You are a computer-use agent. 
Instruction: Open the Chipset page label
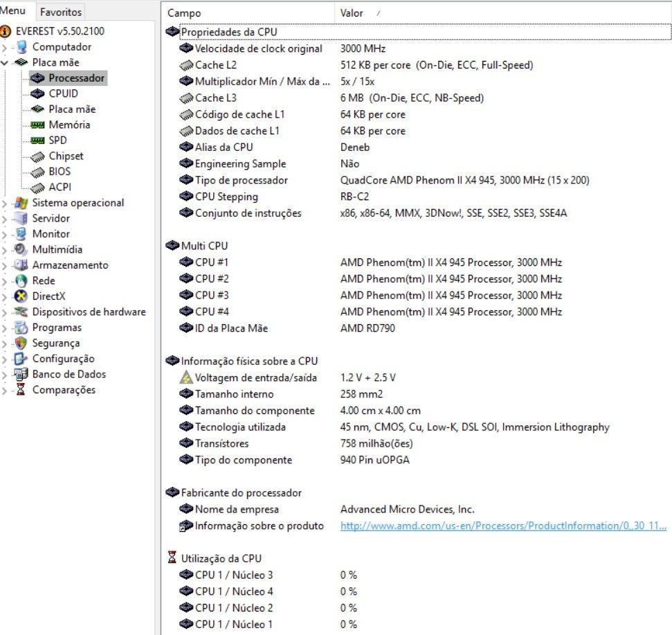[66, 156]
